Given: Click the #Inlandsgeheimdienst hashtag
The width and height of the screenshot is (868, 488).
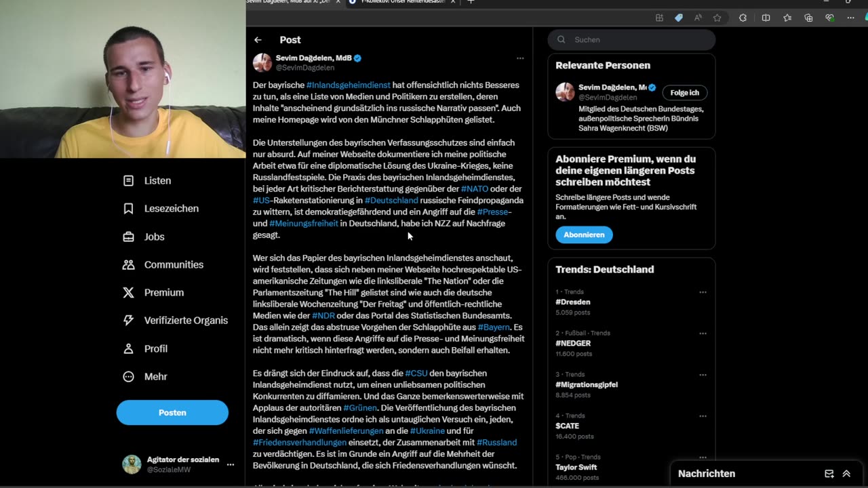Looking at the screenshot, I should [349, 85].
